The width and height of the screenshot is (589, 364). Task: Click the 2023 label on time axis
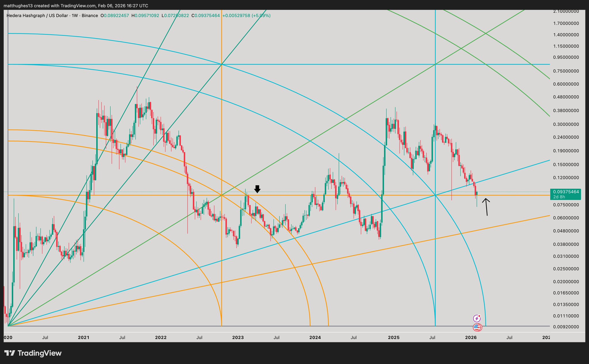[238, 337]
